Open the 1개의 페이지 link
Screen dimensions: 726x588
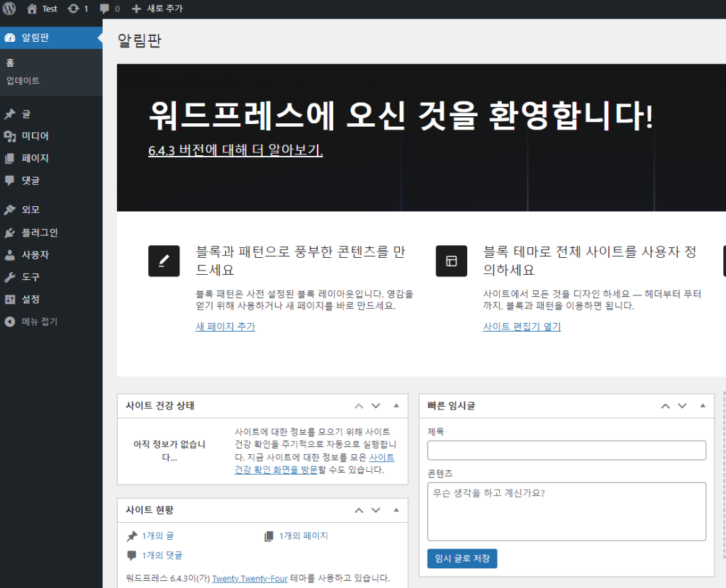303,536
